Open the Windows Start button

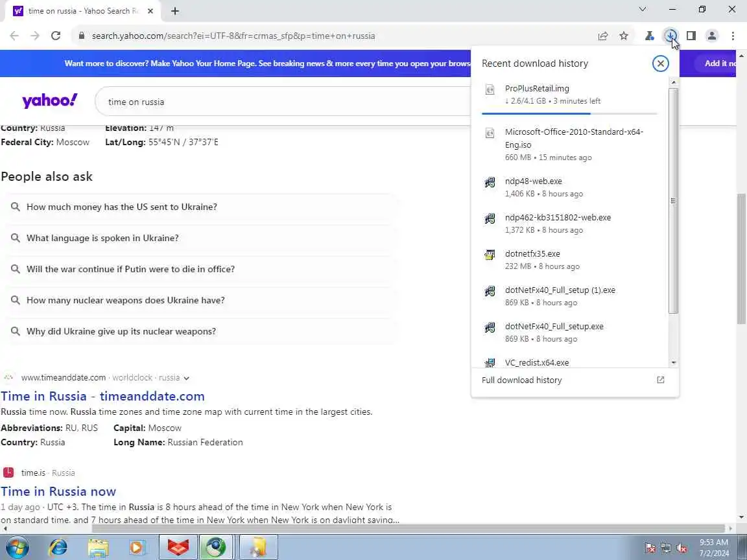click(x=17, y=547)
